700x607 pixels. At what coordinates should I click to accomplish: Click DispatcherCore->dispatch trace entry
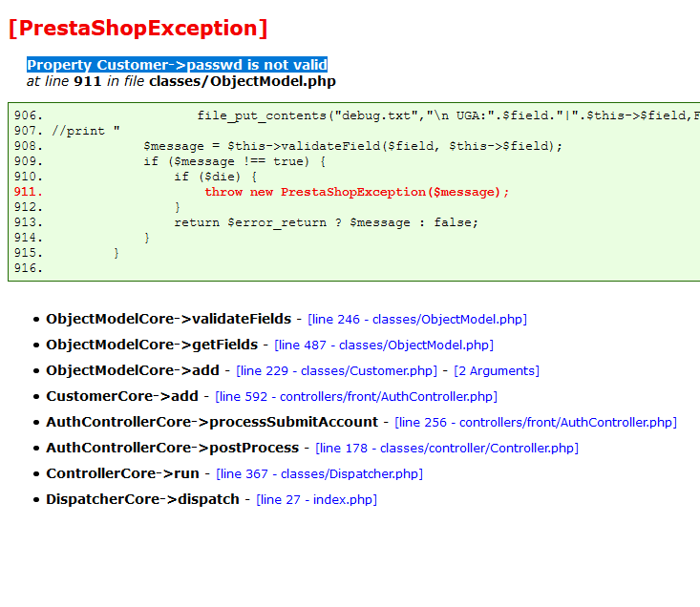(143, 499)
